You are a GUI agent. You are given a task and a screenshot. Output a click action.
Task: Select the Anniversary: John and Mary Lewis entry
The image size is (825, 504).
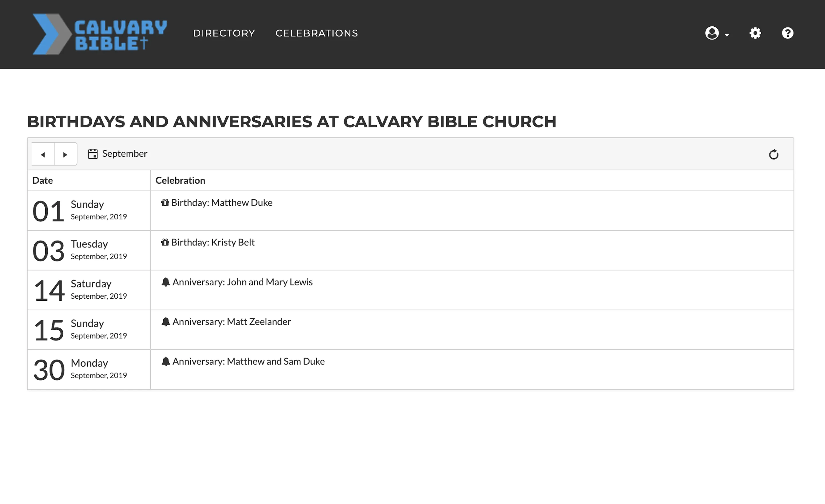pyautogui.click(x=242, y=282)
